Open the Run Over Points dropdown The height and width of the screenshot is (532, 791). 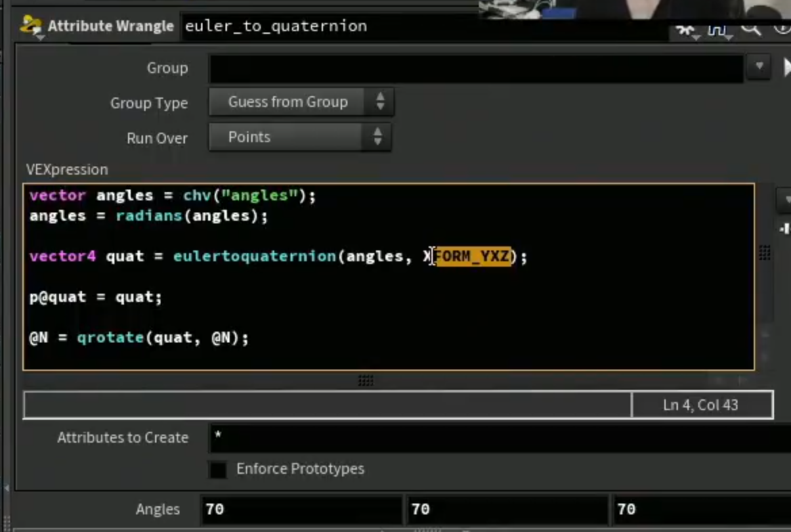300,137
